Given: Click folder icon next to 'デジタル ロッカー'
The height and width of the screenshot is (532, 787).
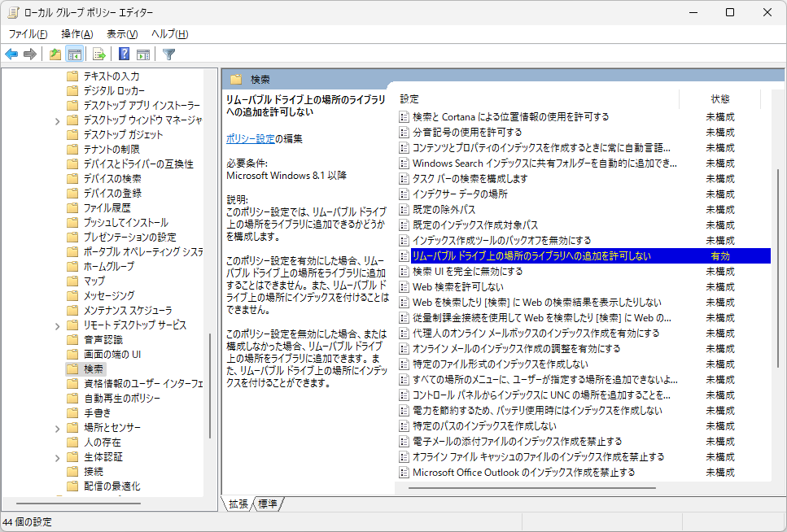Looking at the screenshot, I should [72, 91].
